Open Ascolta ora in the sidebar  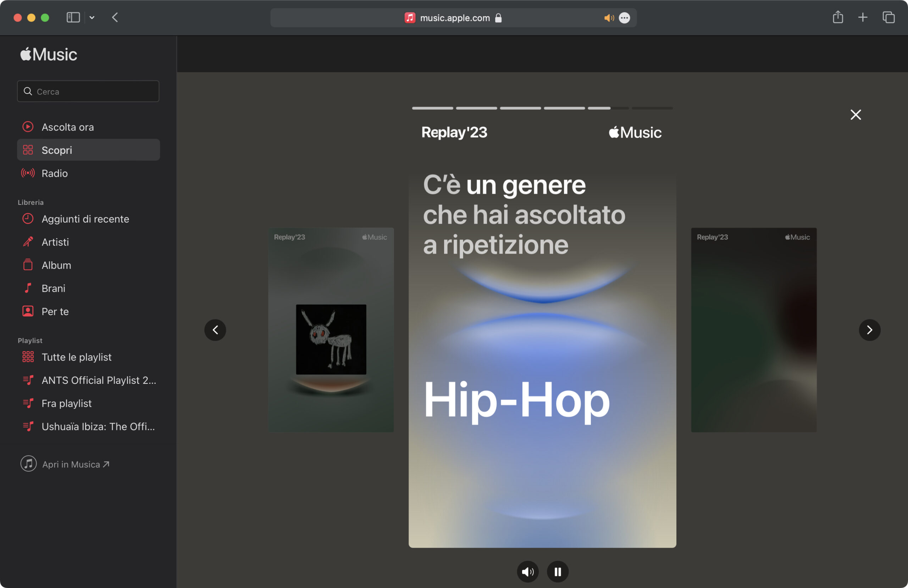point(88,127)
